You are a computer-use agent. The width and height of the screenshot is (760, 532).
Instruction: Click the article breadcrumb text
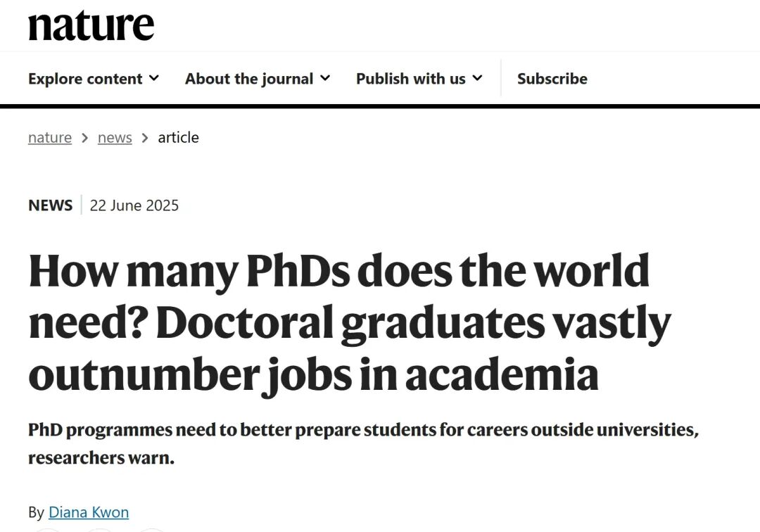point(178,138)
